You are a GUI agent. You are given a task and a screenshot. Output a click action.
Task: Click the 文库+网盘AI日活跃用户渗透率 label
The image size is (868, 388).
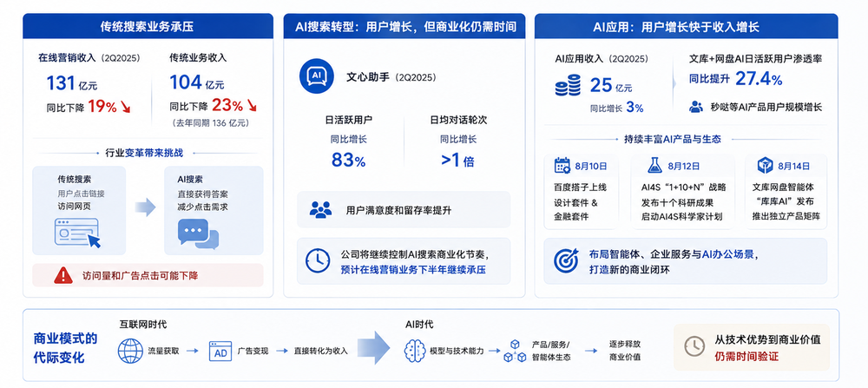(755, 58)
